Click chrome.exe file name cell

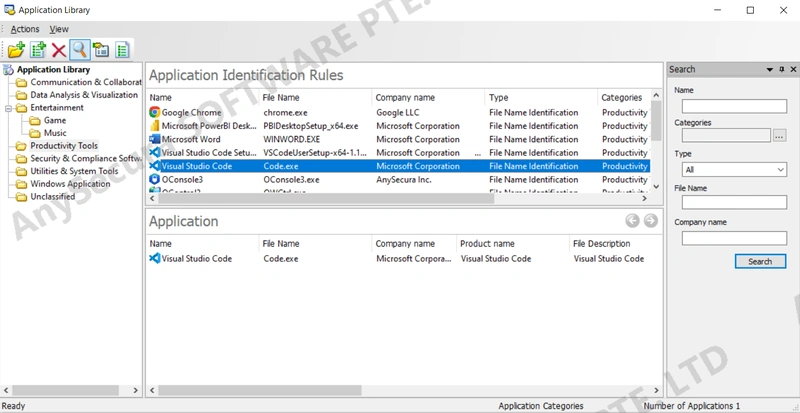coord(285,112)
